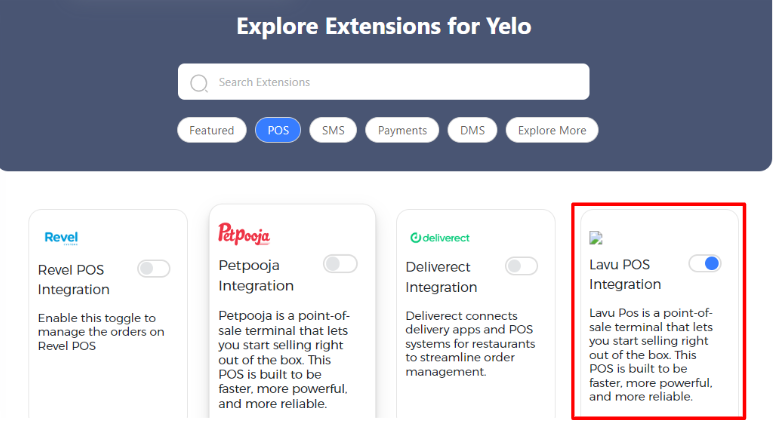Screen dimensions: 774x424
Task: Open the Payments category
Action: click(x=402, y=130)
